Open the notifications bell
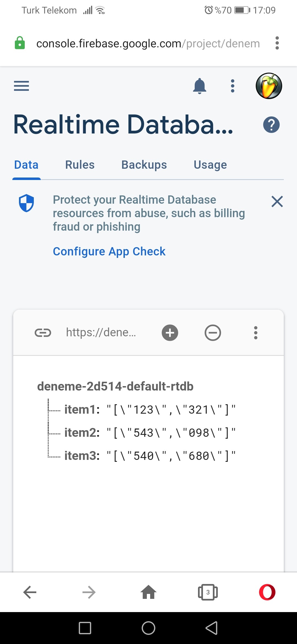This screenshot has height=644, width=297. pyautogui.click(x=200, y=86)
